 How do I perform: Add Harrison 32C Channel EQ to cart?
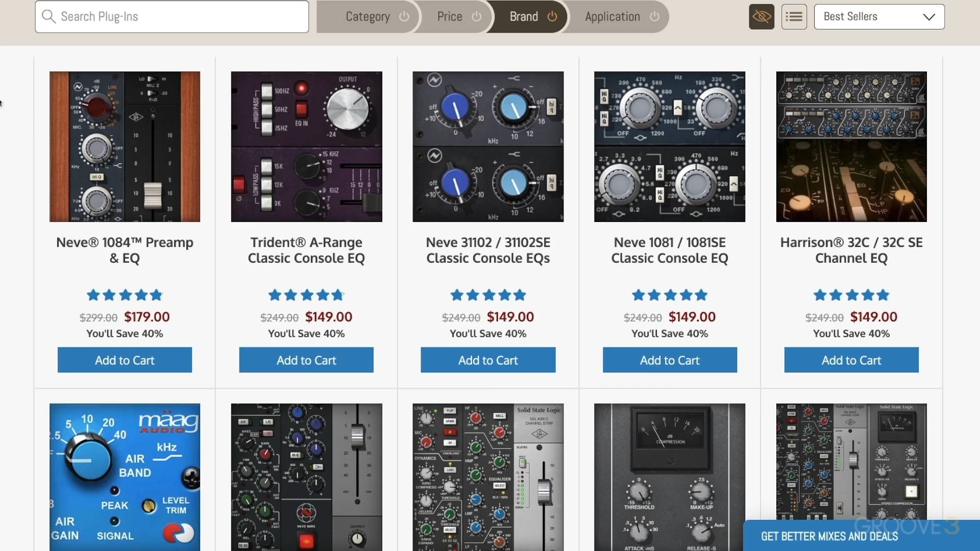[851, 360]
